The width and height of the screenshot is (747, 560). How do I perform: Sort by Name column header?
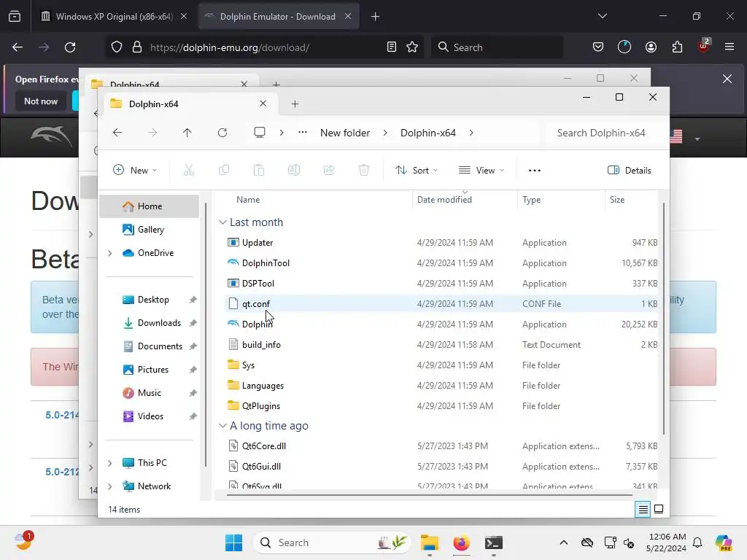(248, 200)
